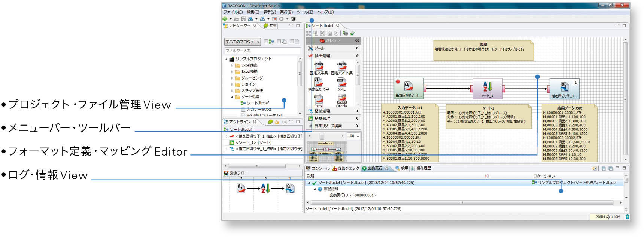This screenshot has height=237, width=644.
Task: Click the floppy disk Save toolbar icon
Action: 243,19
